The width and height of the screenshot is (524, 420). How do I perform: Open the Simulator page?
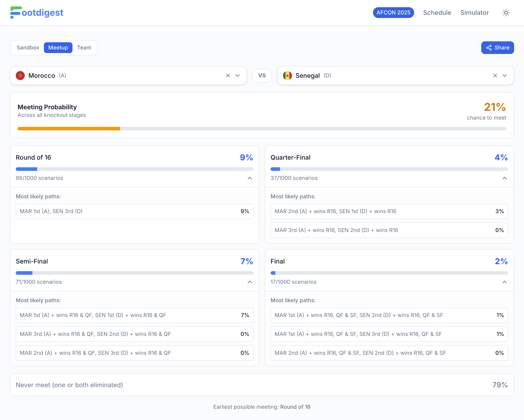click(x=474, y=13)
